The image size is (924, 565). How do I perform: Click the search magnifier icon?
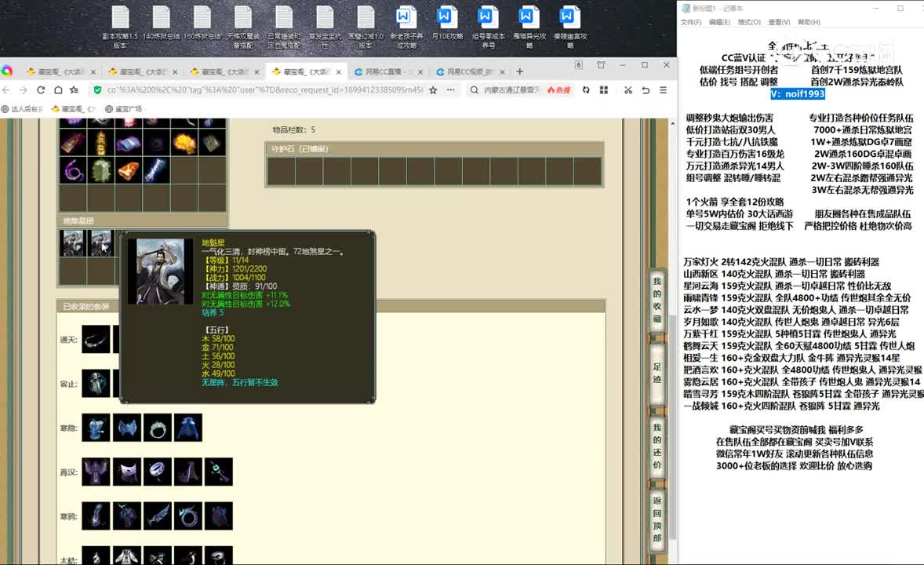(474, 90)
